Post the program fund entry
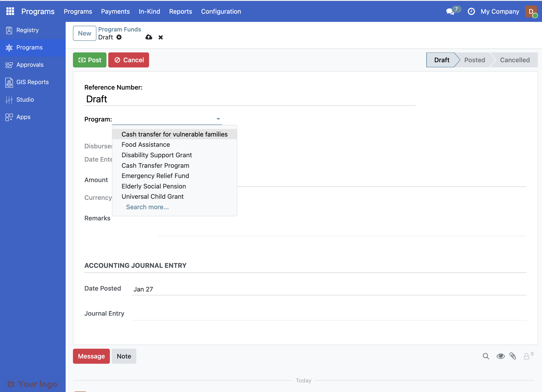Viewport: 542px width, 392px height. (x=89, y=60)
